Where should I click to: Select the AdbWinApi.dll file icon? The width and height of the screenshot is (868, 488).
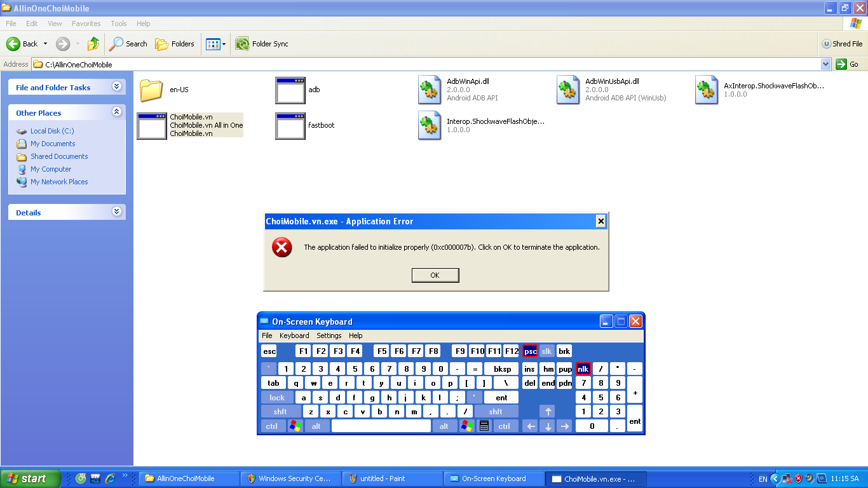(430, 90)
